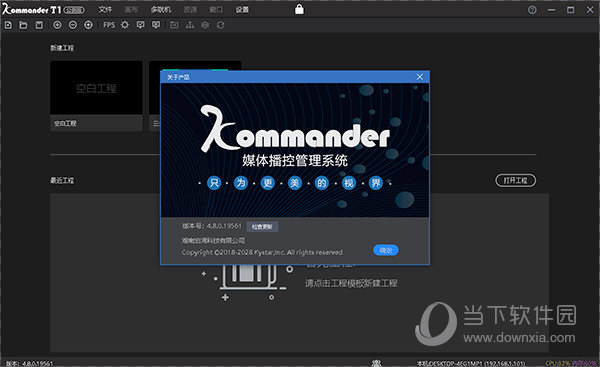Zoom in using the plus circle icon

pos(57,25)
